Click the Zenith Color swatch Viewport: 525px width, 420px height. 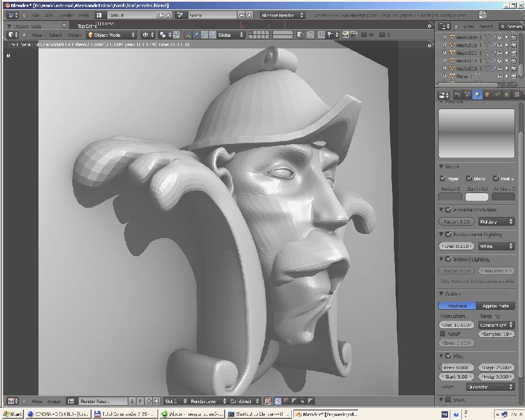(477, 197)
